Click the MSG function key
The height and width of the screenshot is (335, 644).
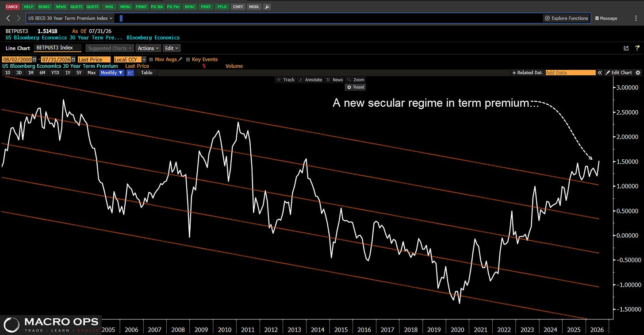coord(108,7)
